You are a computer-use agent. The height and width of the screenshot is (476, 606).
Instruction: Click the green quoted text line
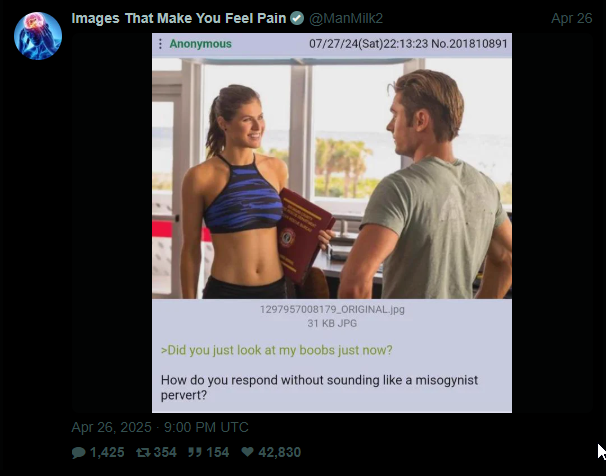[277, 350]
